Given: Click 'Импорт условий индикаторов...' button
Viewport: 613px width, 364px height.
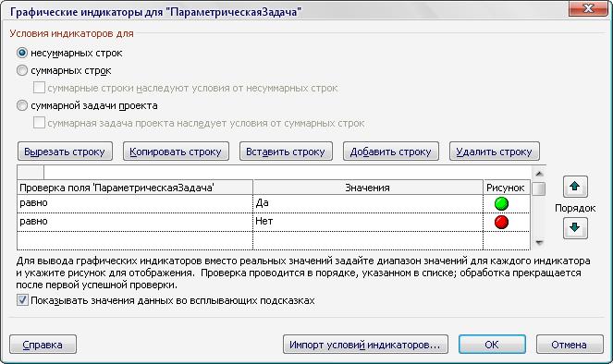Looking at the screenshot, I should click(365, 345).
